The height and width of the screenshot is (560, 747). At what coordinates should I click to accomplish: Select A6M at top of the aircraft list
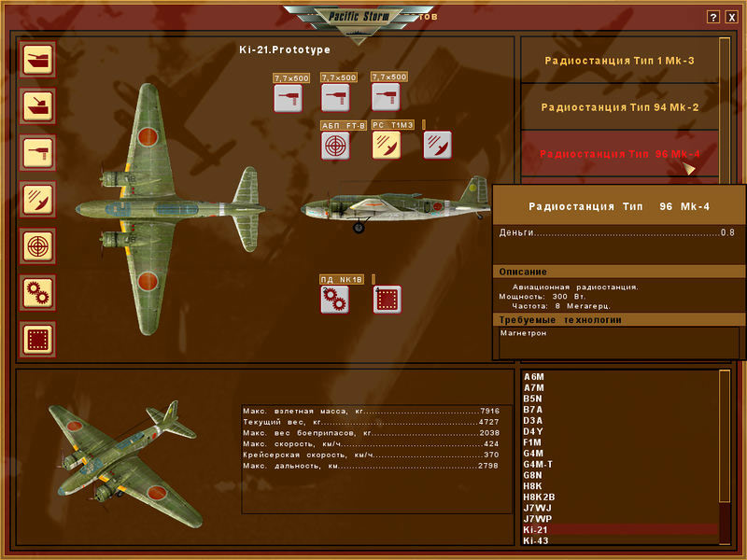pos(534,378)
